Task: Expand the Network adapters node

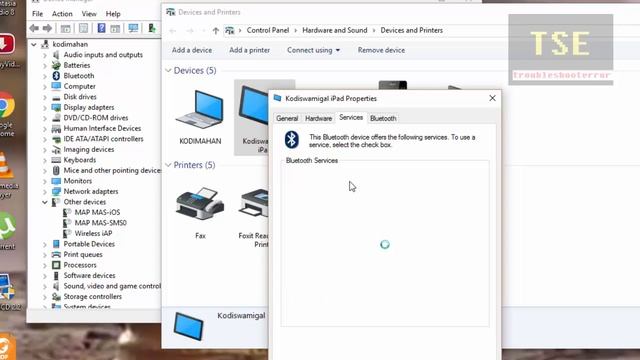Action: (x=45, y=191)
